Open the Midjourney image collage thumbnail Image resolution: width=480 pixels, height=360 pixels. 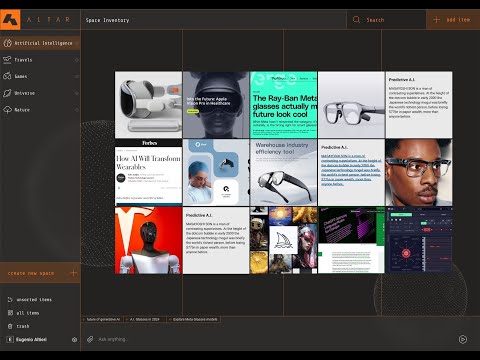point(283,240)
